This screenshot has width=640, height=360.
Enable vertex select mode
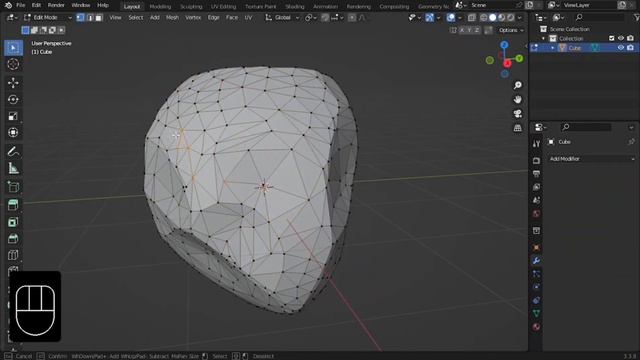click(80, 18)
